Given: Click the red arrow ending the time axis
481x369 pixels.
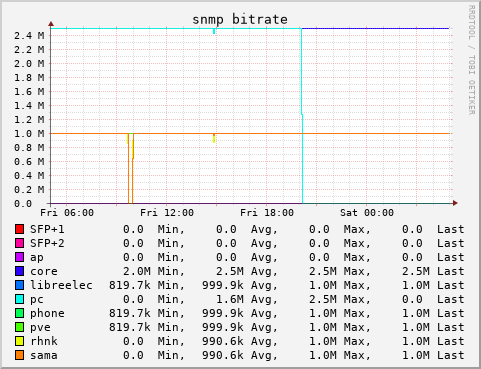Looking at the screenshot, I should (x=455, y=203).
